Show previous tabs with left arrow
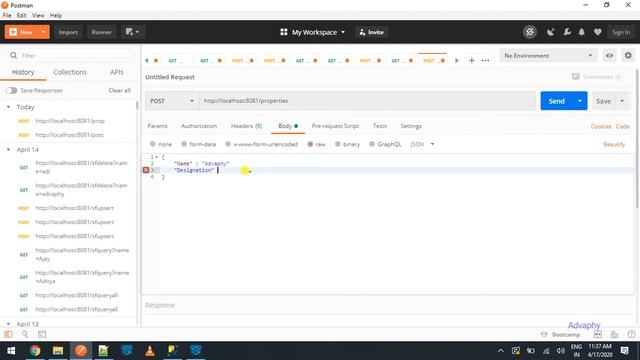The height and width of the screenshot is (360, 640). tap(147, 60)
